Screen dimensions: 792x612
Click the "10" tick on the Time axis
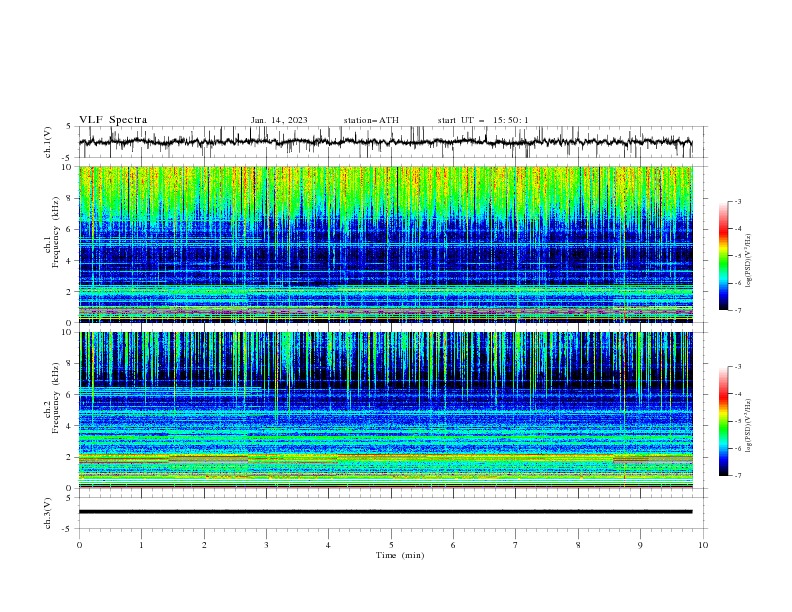pos(703,545)
